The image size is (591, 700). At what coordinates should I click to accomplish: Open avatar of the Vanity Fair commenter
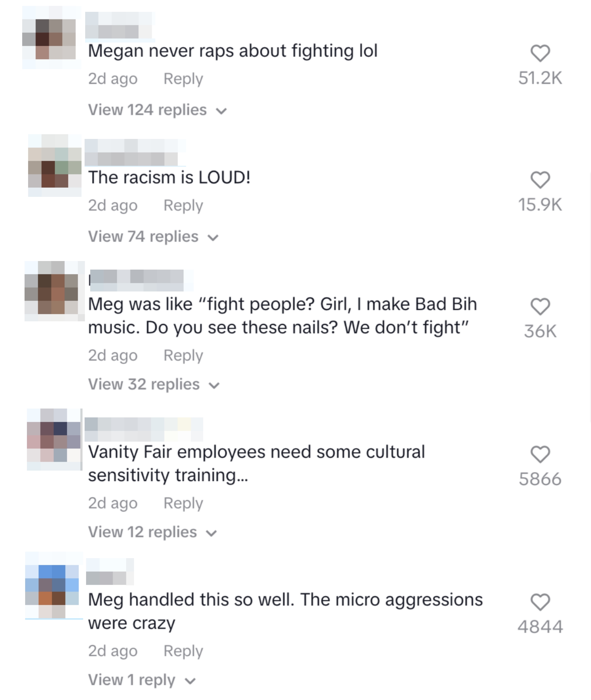(x=55, y=440)
